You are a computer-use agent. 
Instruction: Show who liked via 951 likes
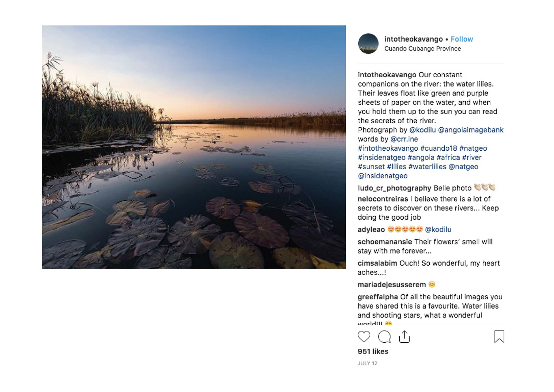point(373,351)
